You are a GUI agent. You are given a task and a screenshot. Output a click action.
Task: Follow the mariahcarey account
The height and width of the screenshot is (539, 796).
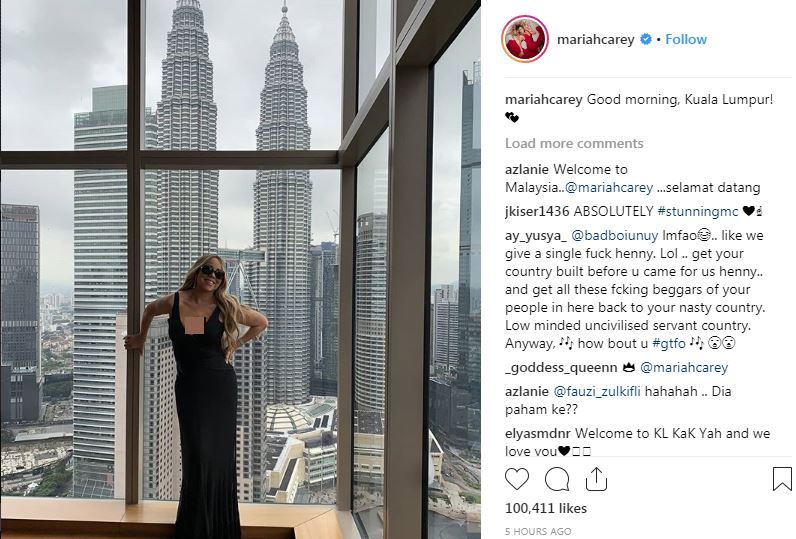pyautogui.click(x=686, y=39)
